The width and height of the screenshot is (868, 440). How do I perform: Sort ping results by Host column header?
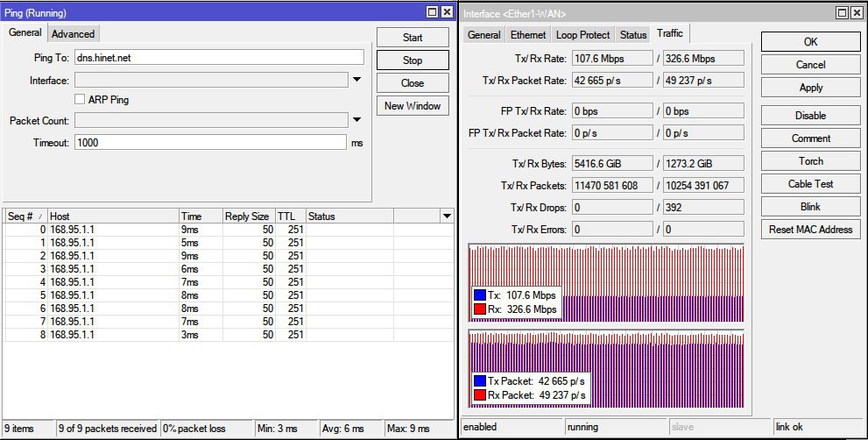tap(113, 216)
